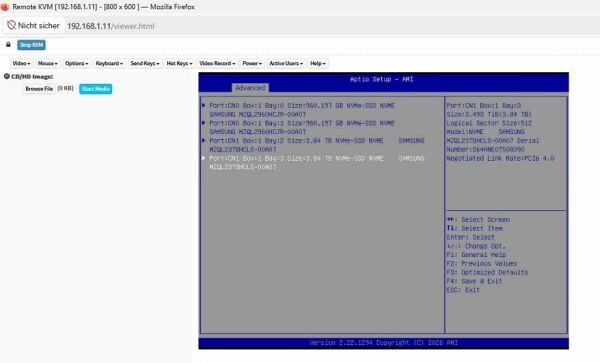Open the Send Keys menu
The image size is (600, 363).
pyautogui.click(x=145, y=63)
